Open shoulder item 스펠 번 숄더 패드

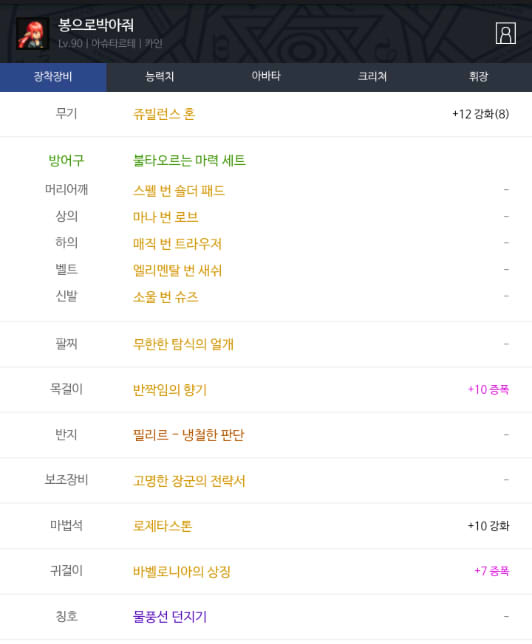pyautogui.click(x=179, y=191)
